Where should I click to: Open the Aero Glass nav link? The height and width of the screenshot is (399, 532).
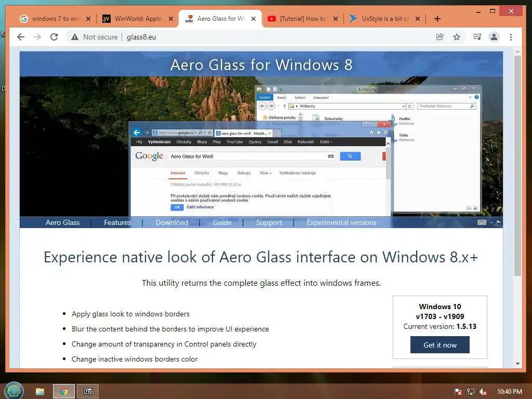click(x=63, y=222)
